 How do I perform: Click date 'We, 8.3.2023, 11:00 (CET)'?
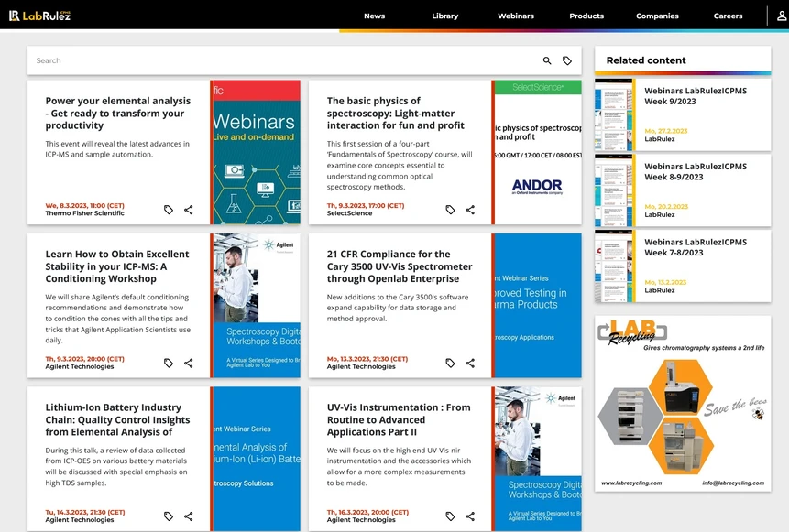(x=84, y=206)
